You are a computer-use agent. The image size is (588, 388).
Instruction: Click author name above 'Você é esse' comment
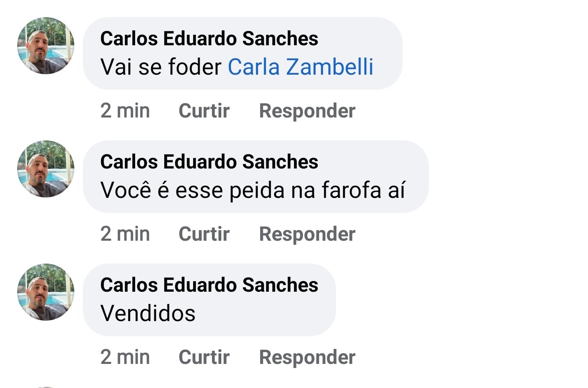pos(209,162)
